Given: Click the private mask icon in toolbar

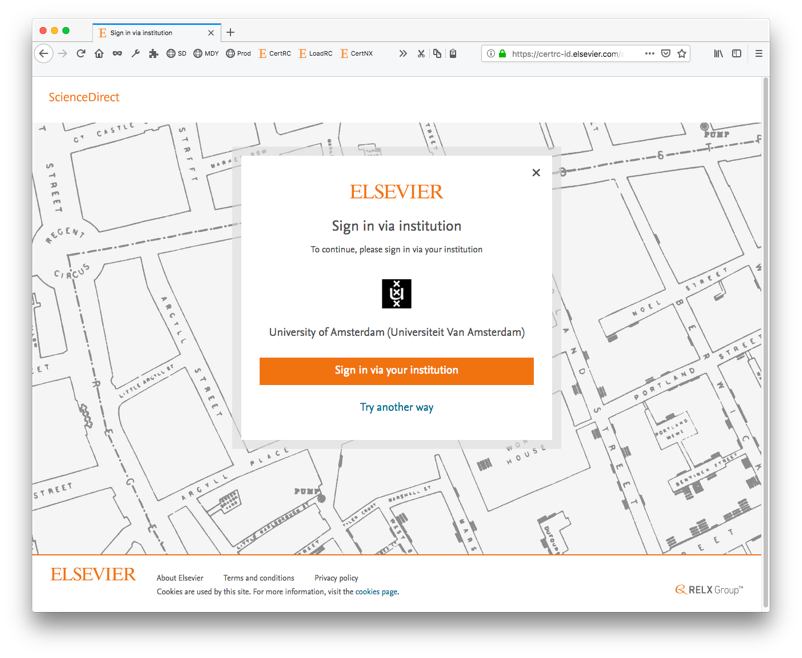Looking at the screenshot, I should [x=117, y=53].
